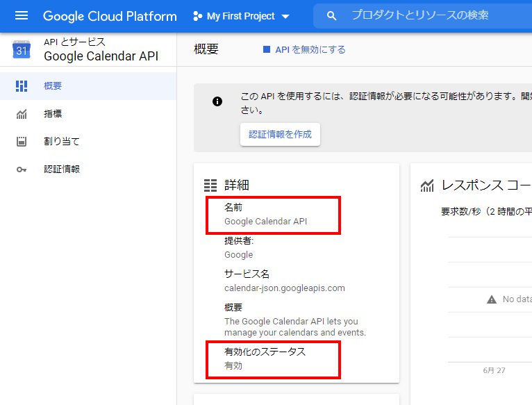532x405 pixels.
Task: Click the Google Calendar API logo icon
Action: point(22,49)
